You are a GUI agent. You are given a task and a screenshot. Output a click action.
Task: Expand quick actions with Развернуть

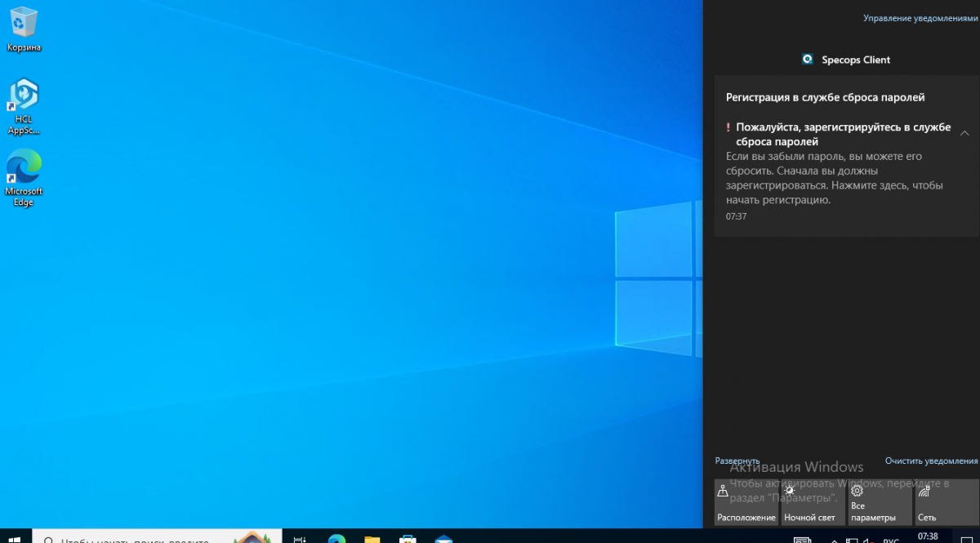[x=737, y=461]
